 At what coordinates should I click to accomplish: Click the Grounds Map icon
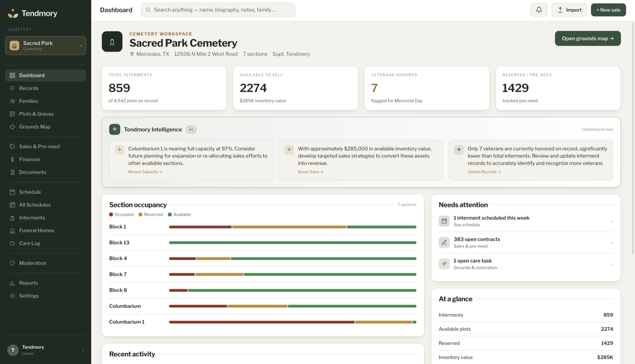(x=12, y=127)
